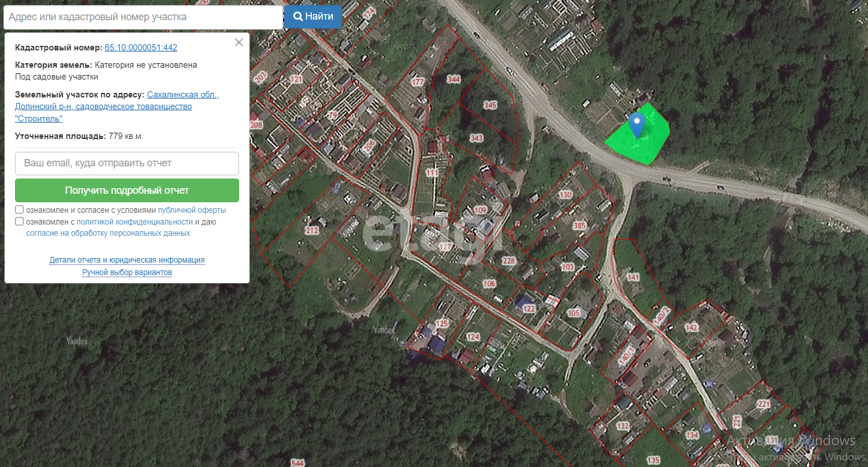Click the email input for report
Viewport: 868px width, 467px height.
(x=127, y=164)
